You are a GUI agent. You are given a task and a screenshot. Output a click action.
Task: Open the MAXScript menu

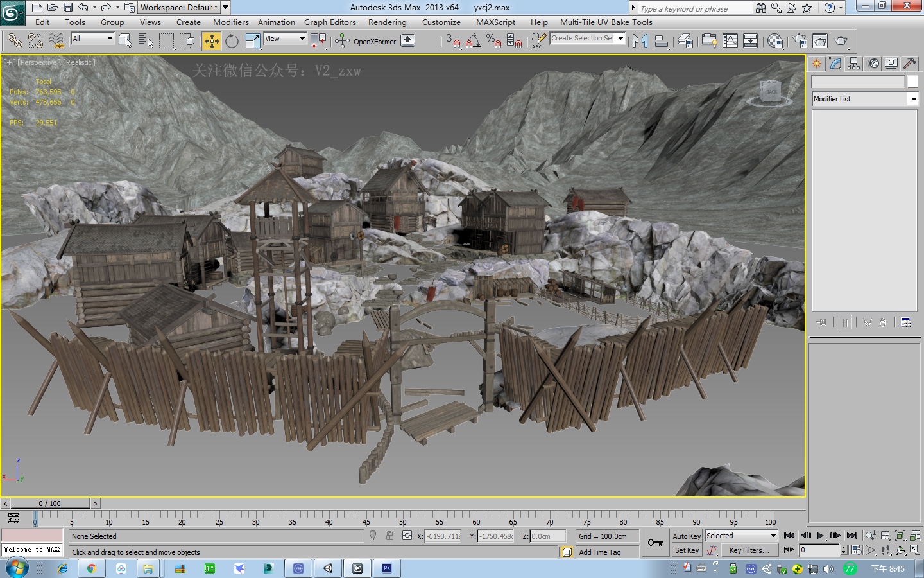pyautogui.click(x=495, y=22)
